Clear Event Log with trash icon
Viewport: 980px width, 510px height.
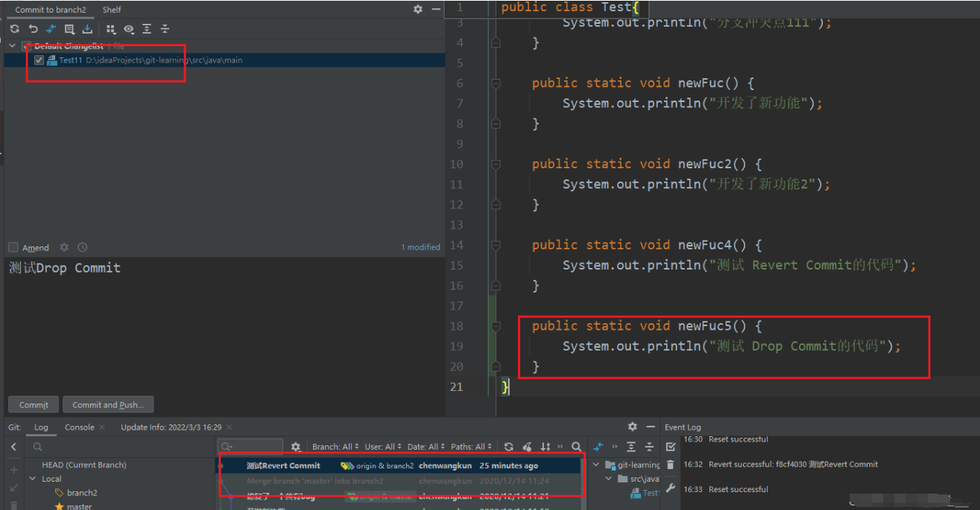tap(671, 465)
